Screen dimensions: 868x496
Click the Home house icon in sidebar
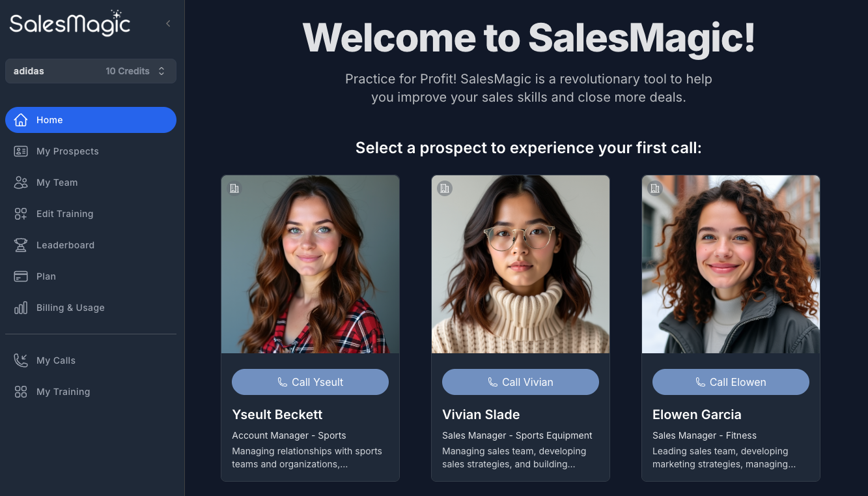(21, 120)
